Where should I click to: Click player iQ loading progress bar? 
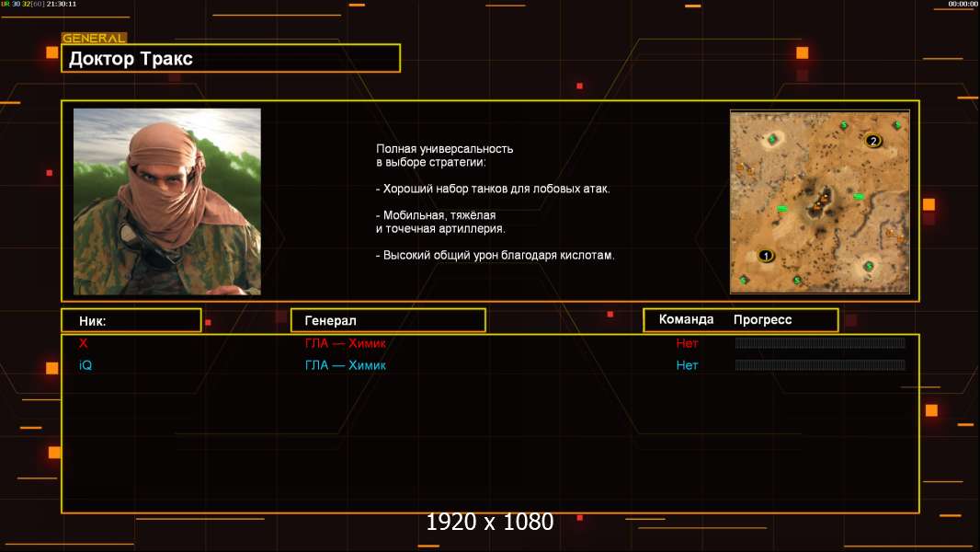pyautogui.click(x=820, y=364)
